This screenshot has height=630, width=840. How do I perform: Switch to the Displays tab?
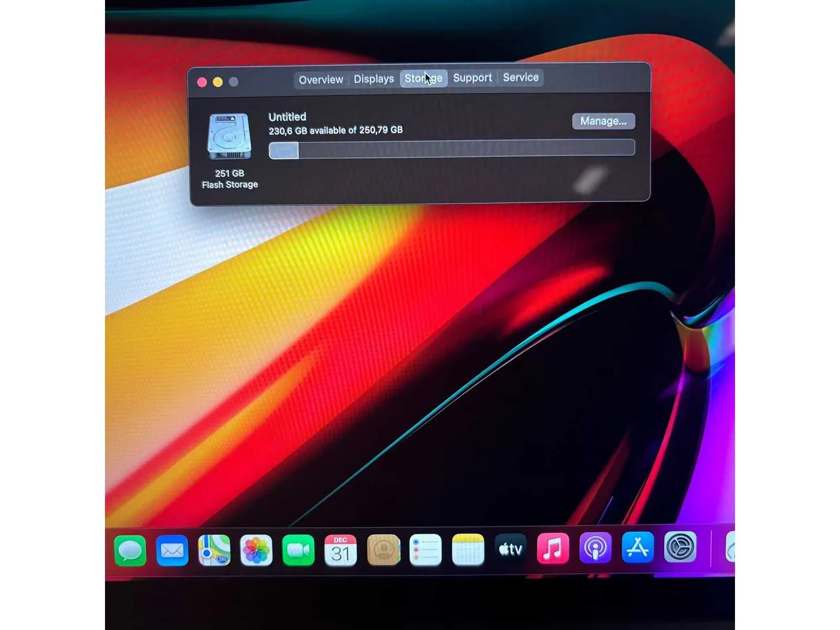[x=374, y=79]
